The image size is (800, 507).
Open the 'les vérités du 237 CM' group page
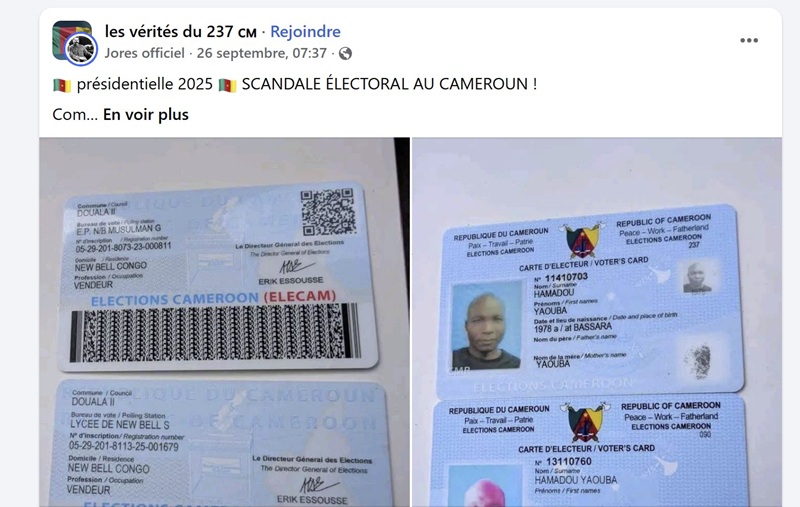181,32
